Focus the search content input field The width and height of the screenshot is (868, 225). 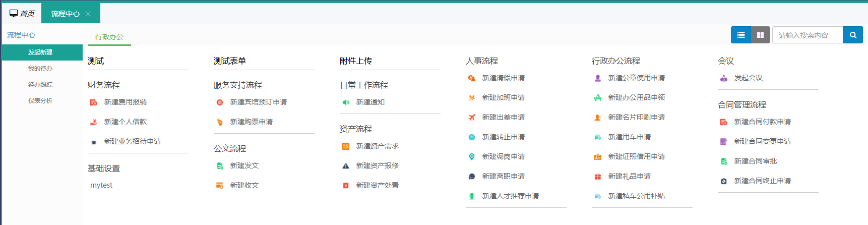click(808, 35)
